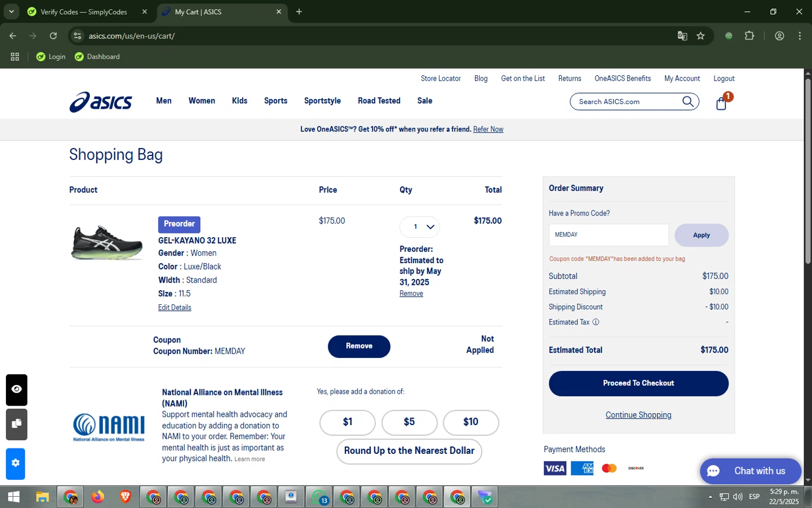Image resolution: width=812 pixels, height=508 pixels.
Task: Click the black eye icon on left sidebar
Action: click(x=16, y=389)
